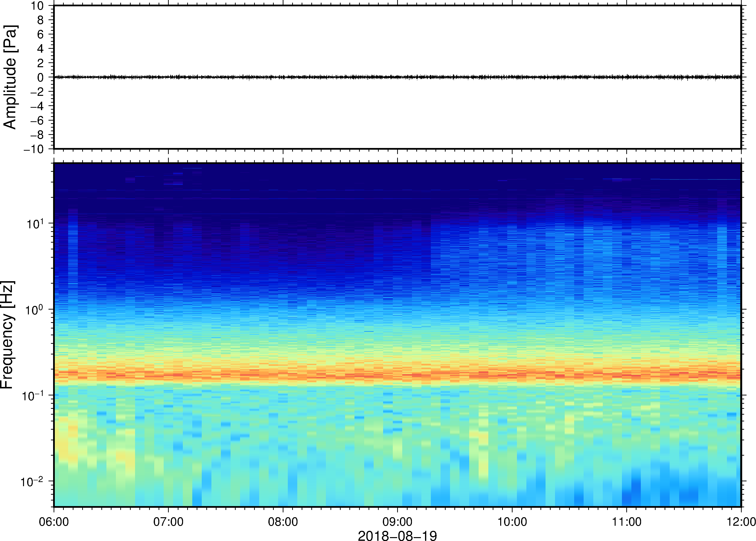This screenshot has height=541, width=756.
Task: Click the amplitude tick value 6
Action: pyautogui.click(x=41, y=34)
